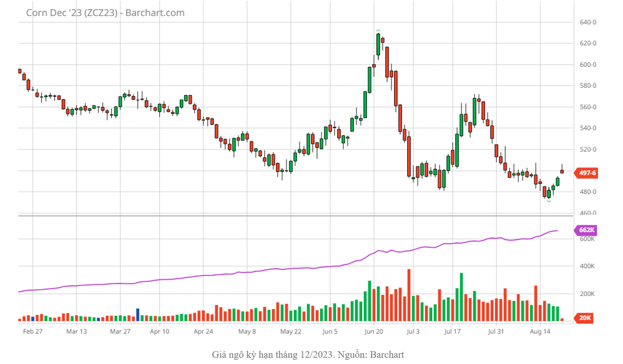
Task: Click the caption Giá ngô kỳ hạn tháng 12/2023
Action: (273, 355)
